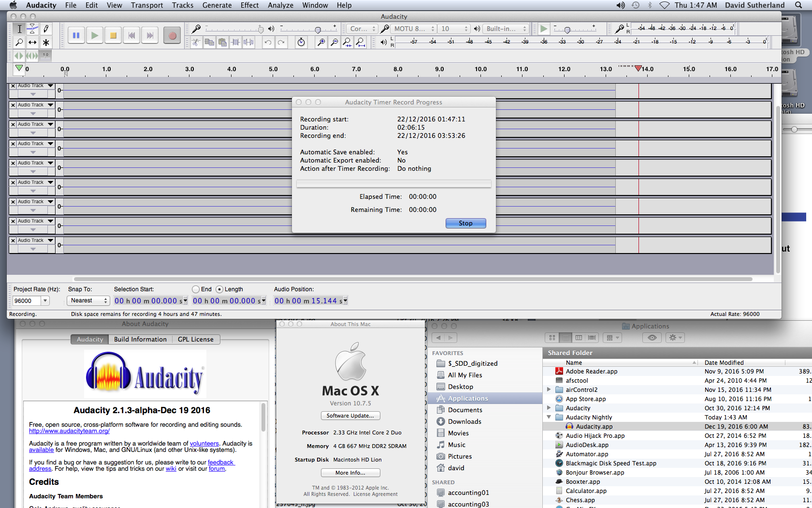Switch to Build Information tab

(140, 340)
